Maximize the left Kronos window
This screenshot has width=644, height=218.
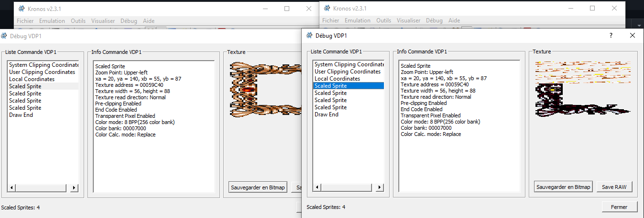click(x=287, y=9)
